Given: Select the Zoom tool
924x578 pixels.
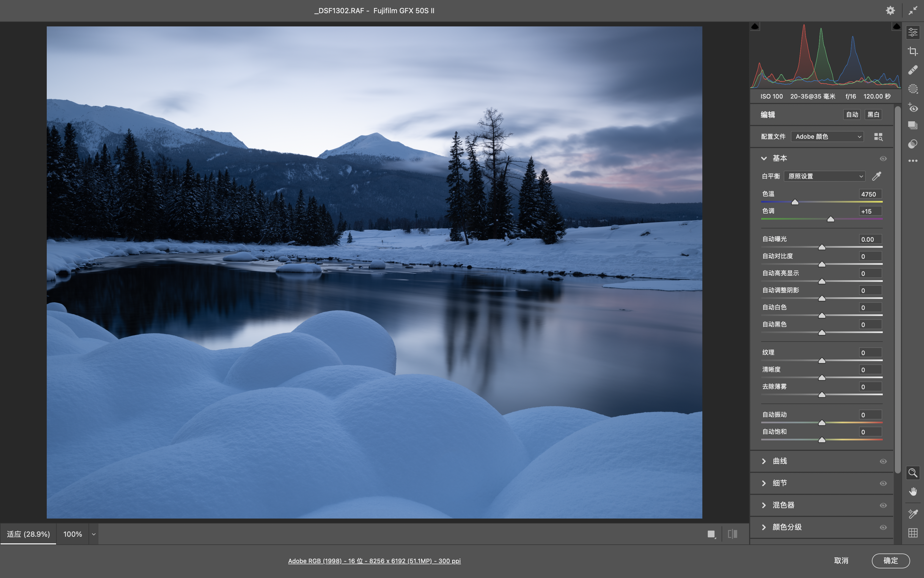Looking at the screenshot, I should tap(913, 473).
